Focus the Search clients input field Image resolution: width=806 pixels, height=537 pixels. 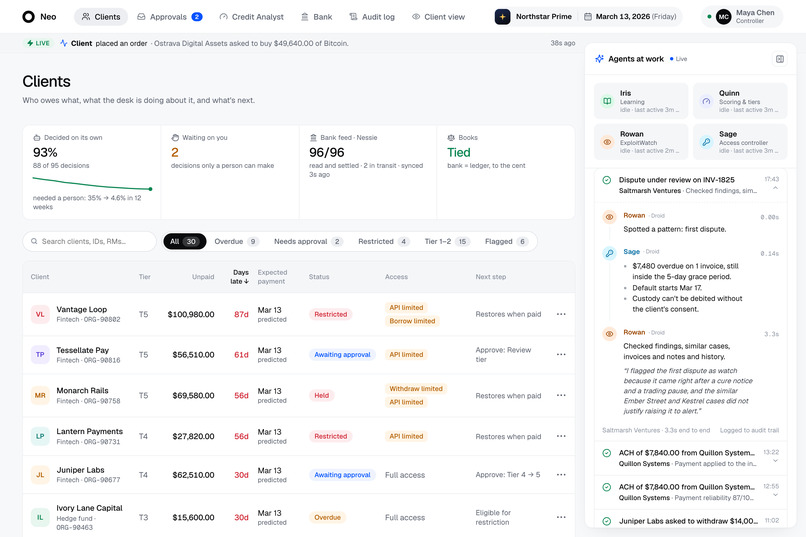[89, 242]
